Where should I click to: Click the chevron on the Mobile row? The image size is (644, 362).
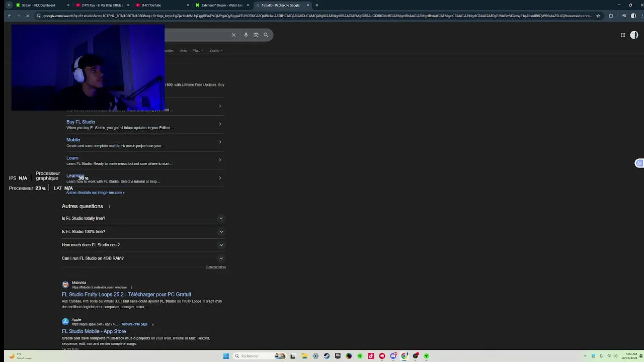(220, 142)
